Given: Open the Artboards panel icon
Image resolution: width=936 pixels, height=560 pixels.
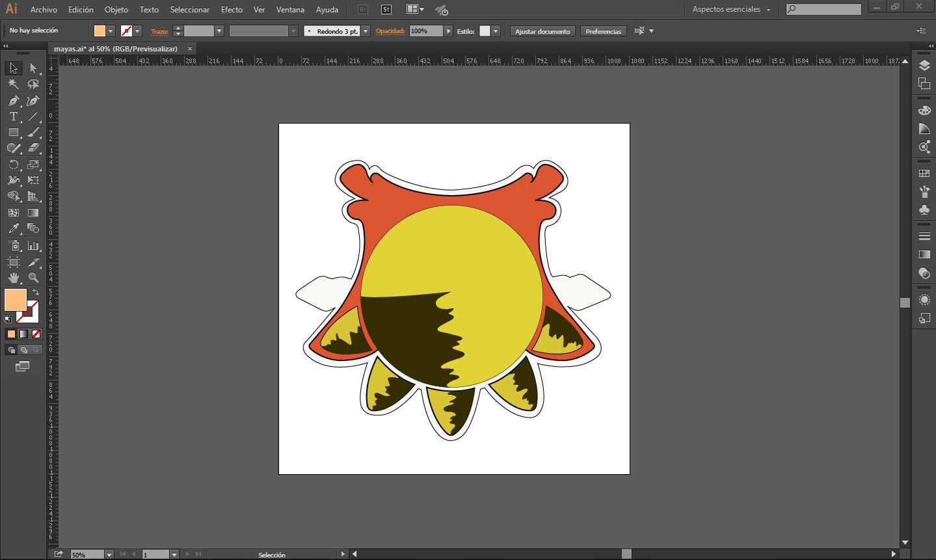Looking at the screenshot, I should click(924, 83).
